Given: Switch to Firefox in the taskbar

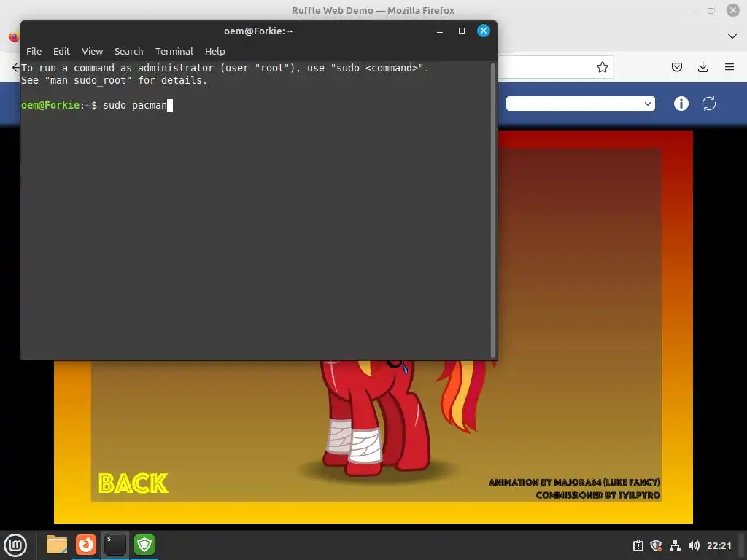Looking at the screenshot, I should (x=86, y=545).
